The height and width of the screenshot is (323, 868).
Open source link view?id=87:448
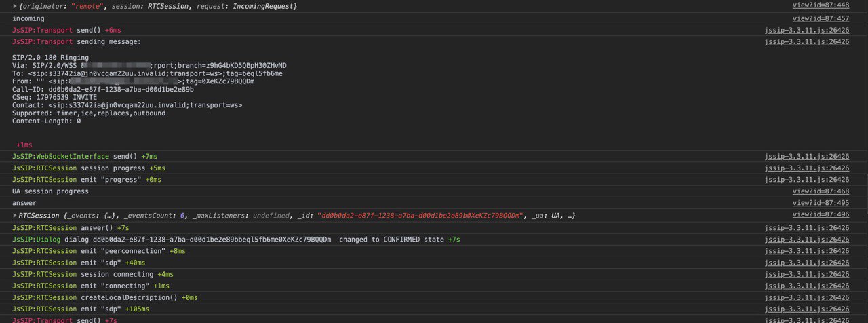pos(821,5)
